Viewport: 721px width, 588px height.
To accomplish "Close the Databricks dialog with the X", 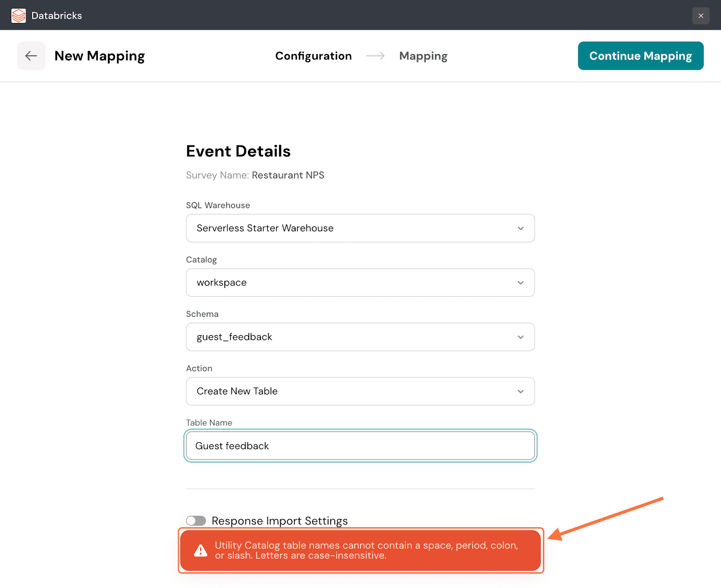I will (701, 16).
